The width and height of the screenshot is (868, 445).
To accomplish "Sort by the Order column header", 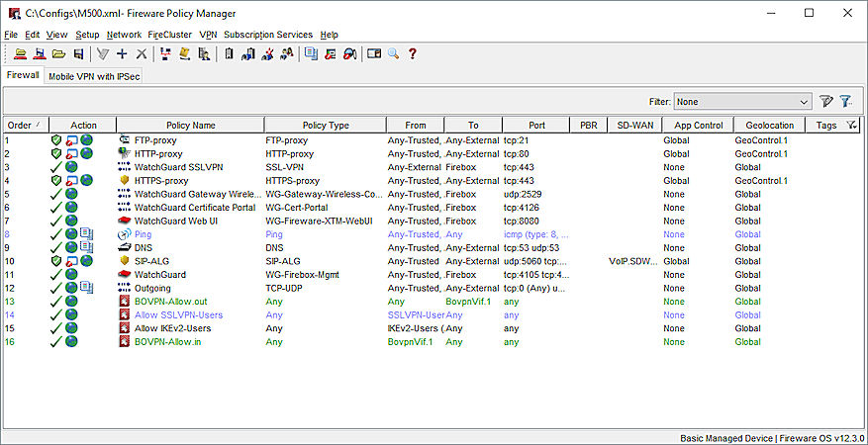I will pos(24,126).
